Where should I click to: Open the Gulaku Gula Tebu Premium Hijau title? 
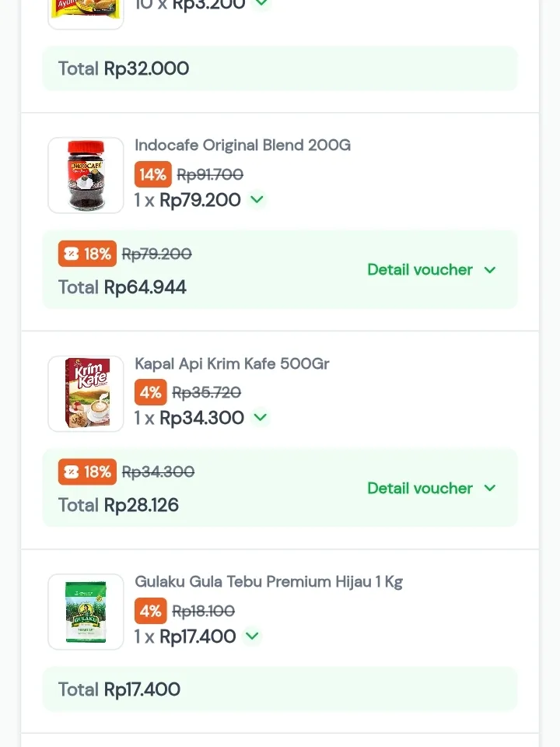(268, 582)
